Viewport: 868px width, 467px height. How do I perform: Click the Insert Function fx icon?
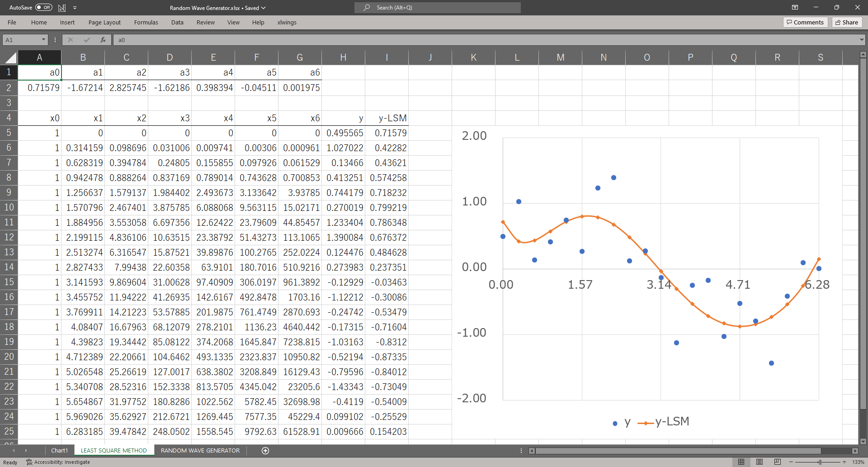[x=103, y=40]
